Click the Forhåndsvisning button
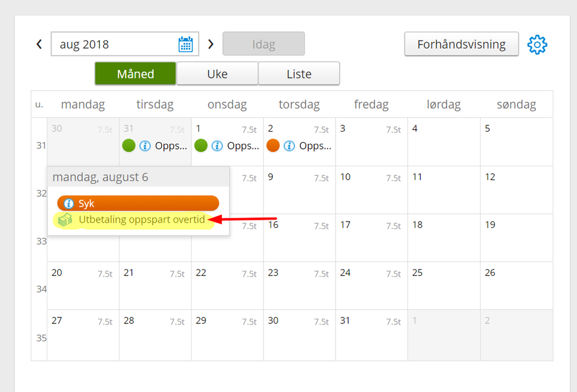 coord(461,44)
